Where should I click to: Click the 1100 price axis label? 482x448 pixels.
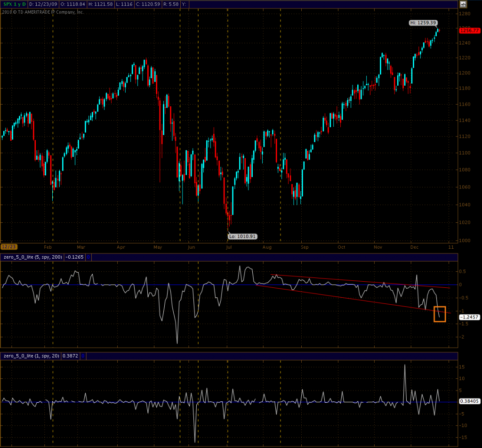click(x=465, y=153)
